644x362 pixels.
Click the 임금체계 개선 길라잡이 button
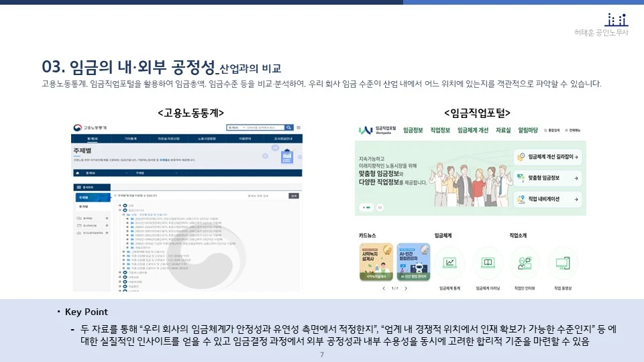(547, 157)
